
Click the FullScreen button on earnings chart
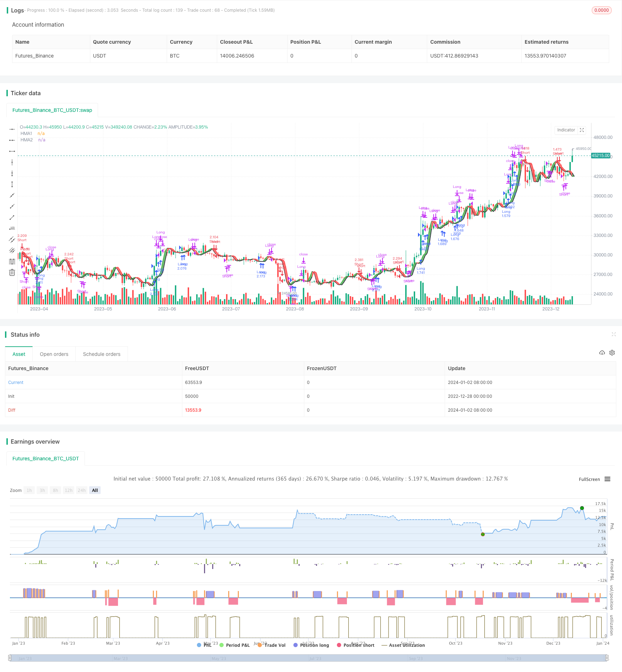589,479
